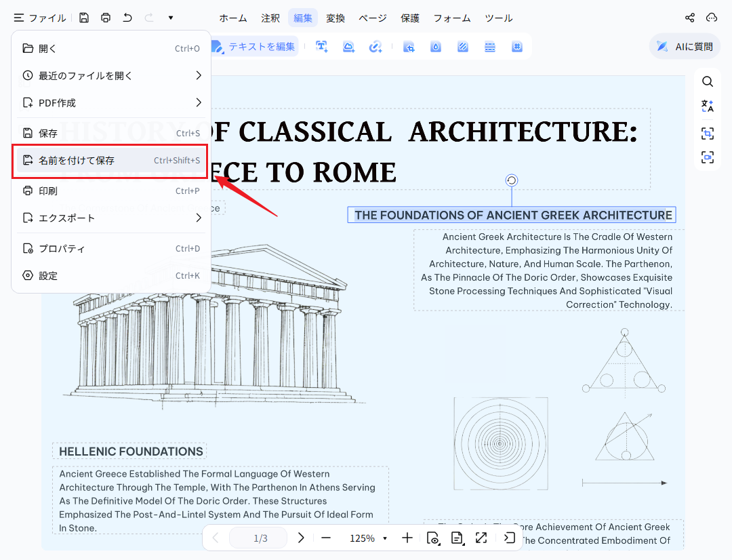This screenshot has width=732, height=560.
Task: Expand the PDF作成 submenu
Action: (x=111, y=103)
